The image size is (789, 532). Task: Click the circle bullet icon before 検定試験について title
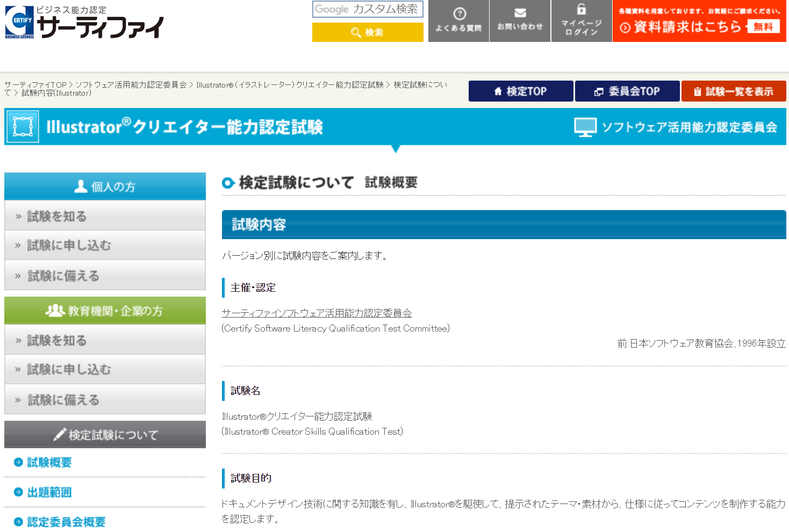(228, 183)
